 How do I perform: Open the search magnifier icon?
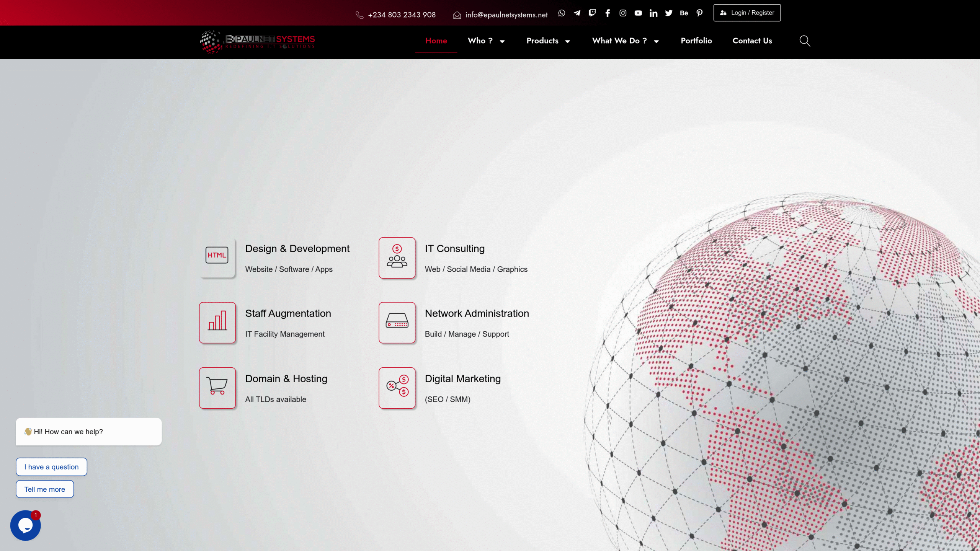(805, 41)
